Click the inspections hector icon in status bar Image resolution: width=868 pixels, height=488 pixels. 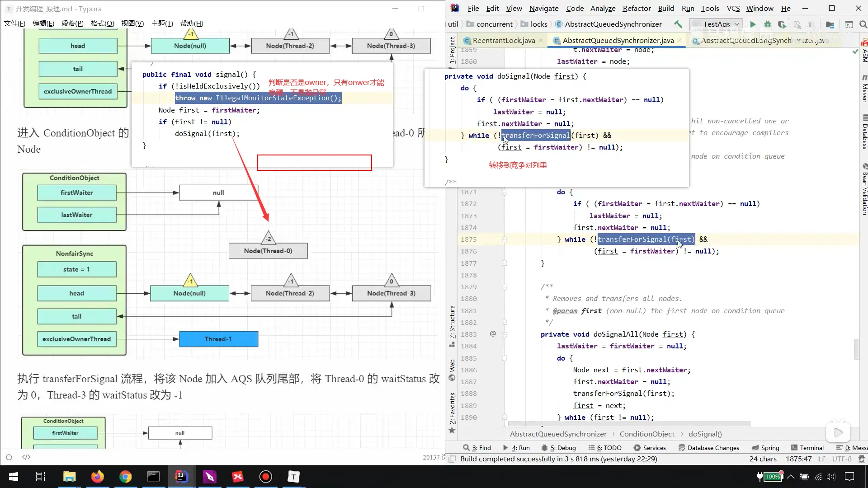(862, 459)
